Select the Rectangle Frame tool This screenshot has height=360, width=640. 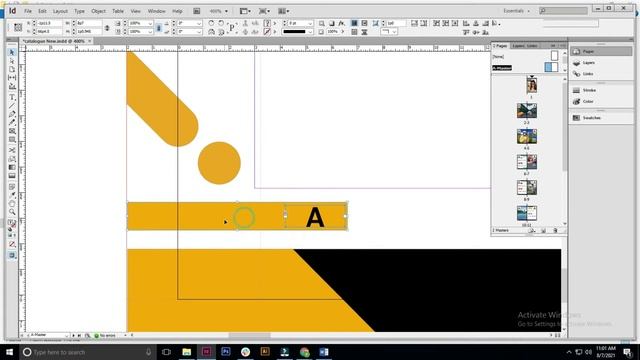click(12, 131)
